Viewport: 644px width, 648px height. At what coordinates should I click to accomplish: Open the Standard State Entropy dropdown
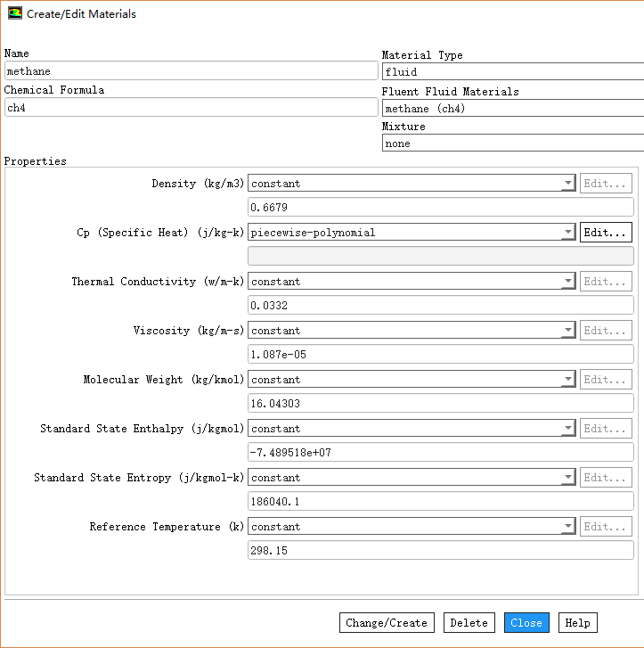point(412,478)
